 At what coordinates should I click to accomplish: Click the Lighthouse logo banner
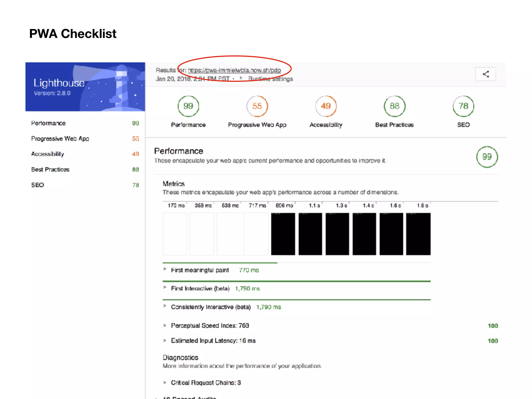point(85,87)
